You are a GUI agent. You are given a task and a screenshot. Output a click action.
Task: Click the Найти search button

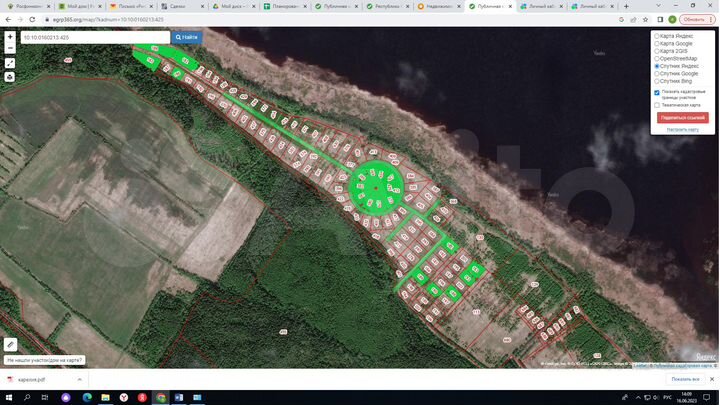coord(186,37)
